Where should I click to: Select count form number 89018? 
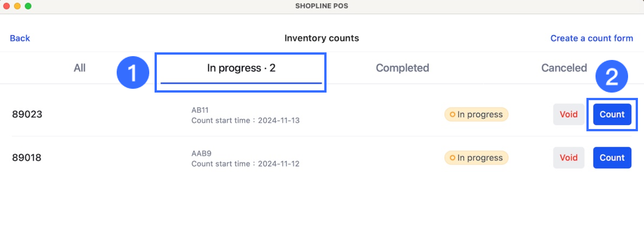click(27, 157)
